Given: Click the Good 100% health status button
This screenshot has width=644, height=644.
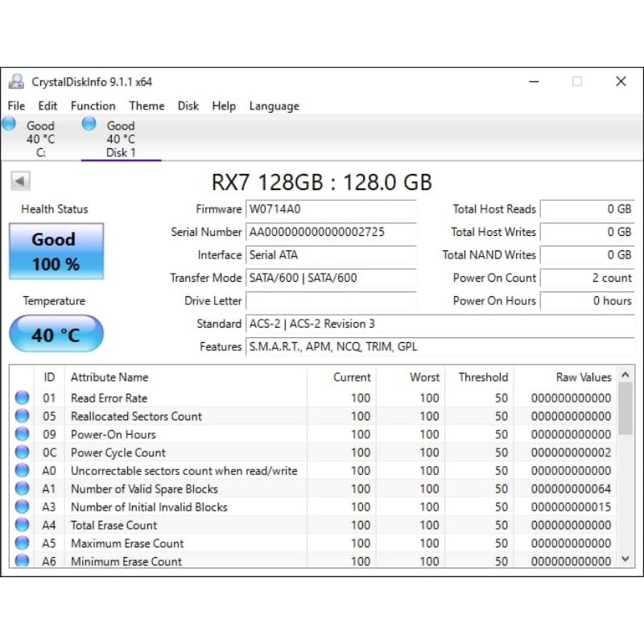Looking at the screenshot, I should (x=56, y=250).
